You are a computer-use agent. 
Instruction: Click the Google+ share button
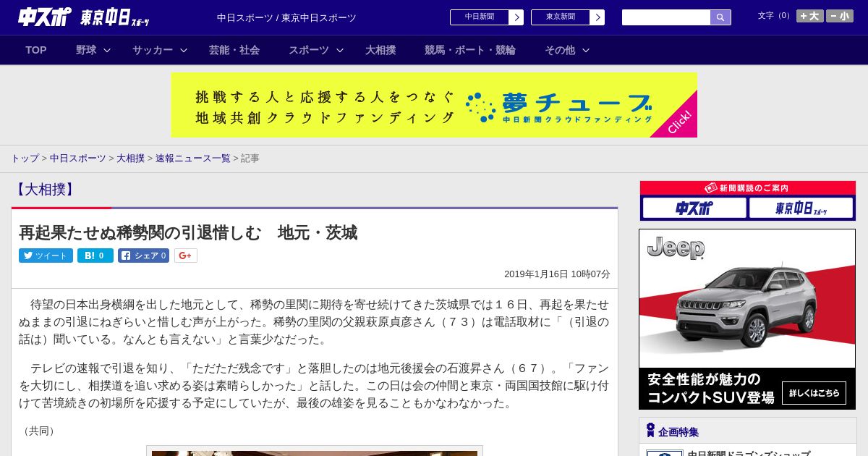point(186,256)
